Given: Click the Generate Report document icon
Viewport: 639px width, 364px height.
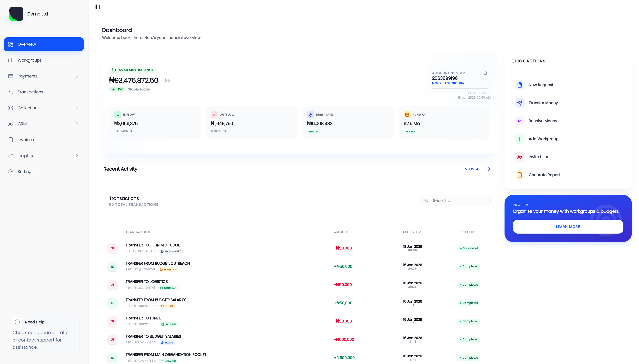Looking at the screenshot, I should tap(519, 175).
